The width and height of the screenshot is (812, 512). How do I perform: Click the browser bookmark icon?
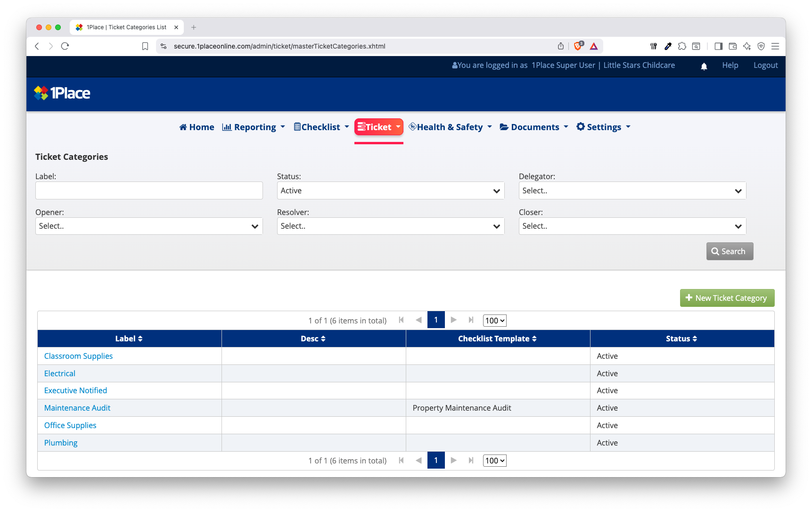[x=145, y=46]
